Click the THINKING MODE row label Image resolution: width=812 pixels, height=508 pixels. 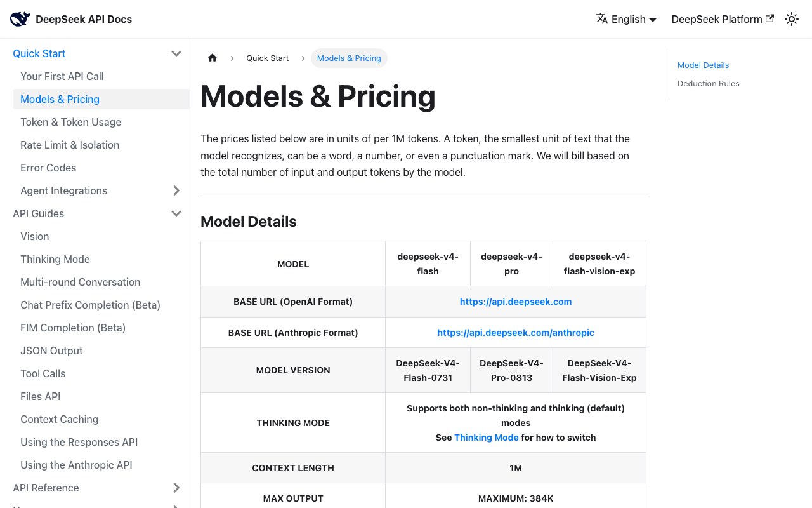click(293, 423)
